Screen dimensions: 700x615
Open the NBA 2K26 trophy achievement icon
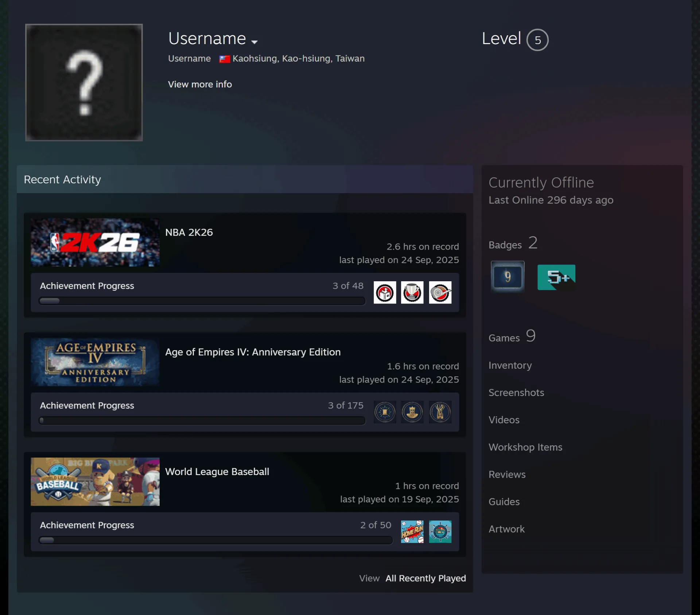pyautogui.click(x=412, y=292)
